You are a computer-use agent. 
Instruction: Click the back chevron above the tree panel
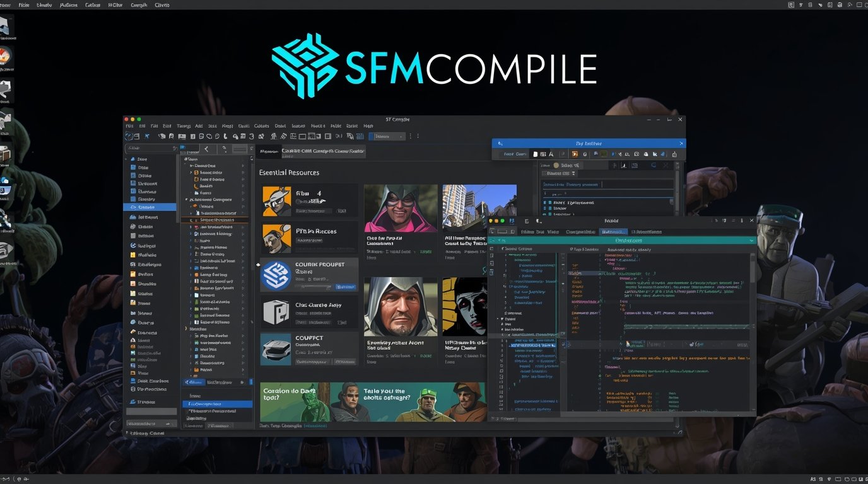click(207, 149)
